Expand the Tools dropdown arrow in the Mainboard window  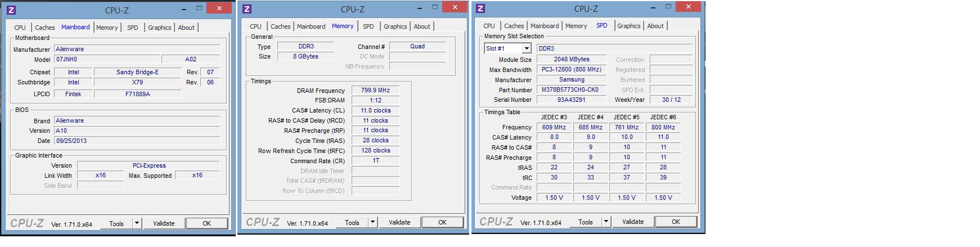(137, 223)
